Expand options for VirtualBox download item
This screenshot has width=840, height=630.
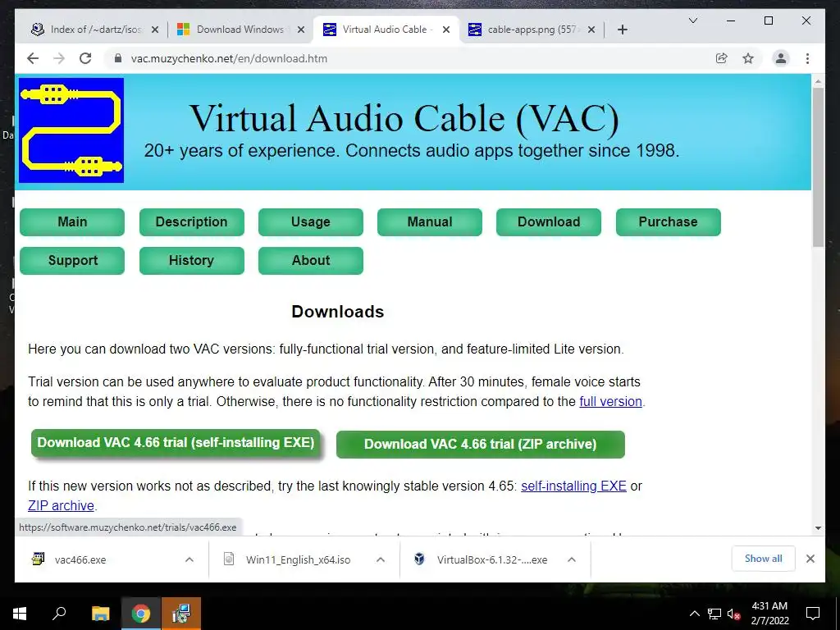point(572,559)
